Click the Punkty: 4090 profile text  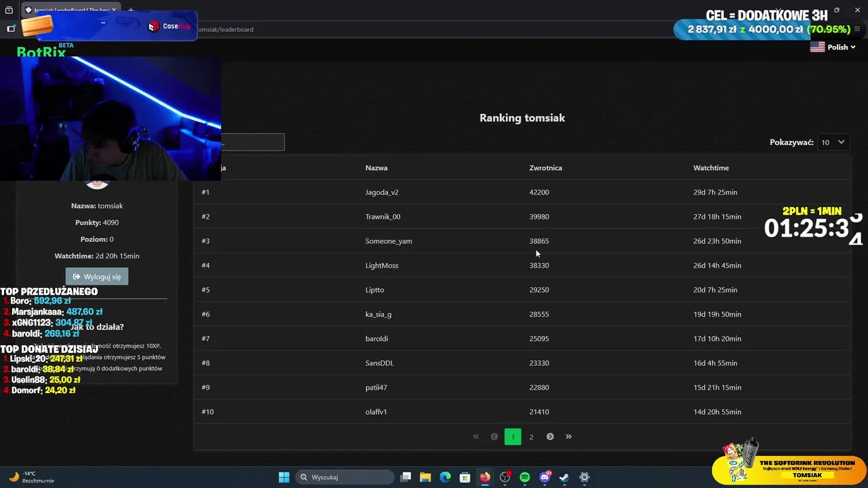[x=97, y=222]
